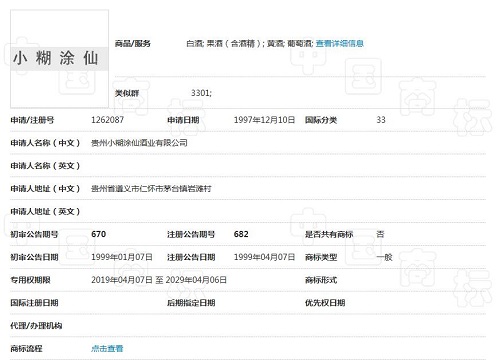Click the 商标形式 label
500x360 pixels.
321,280
